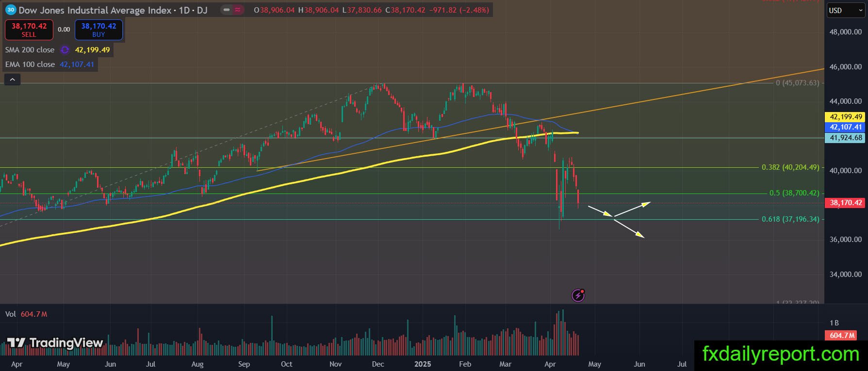Click the red 38,170.42 last price label
The width and height of the screenshot is (868, 371).
845,203
